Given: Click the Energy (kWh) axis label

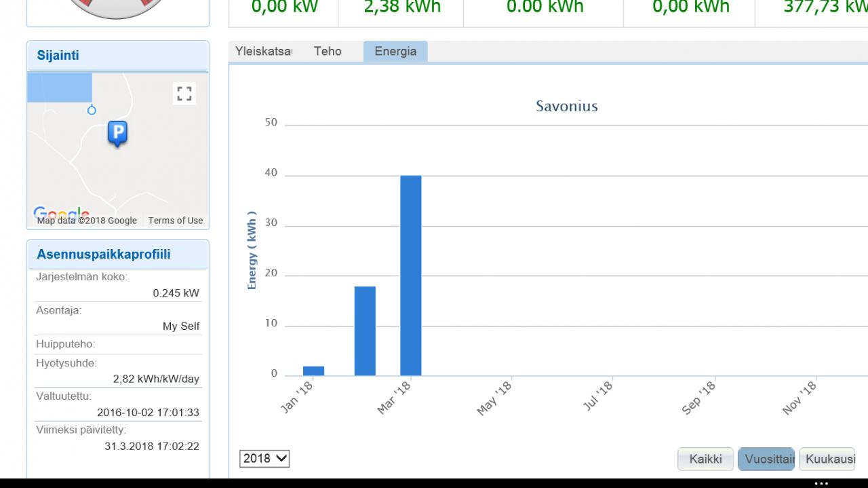Looking at the screenshot, I should click(252, 250).
